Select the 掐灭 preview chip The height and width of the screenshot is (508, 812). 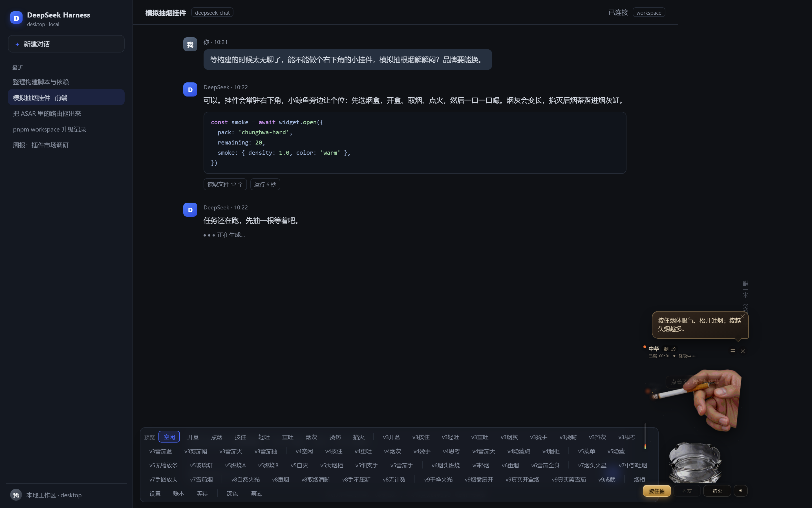point(359,437)
